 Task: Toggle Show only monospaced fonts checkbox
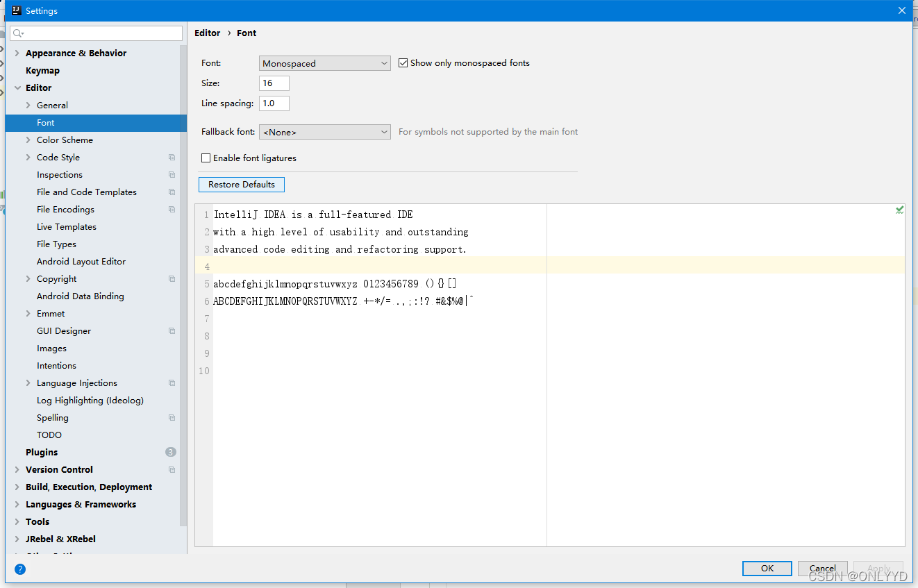coord(403,63)
